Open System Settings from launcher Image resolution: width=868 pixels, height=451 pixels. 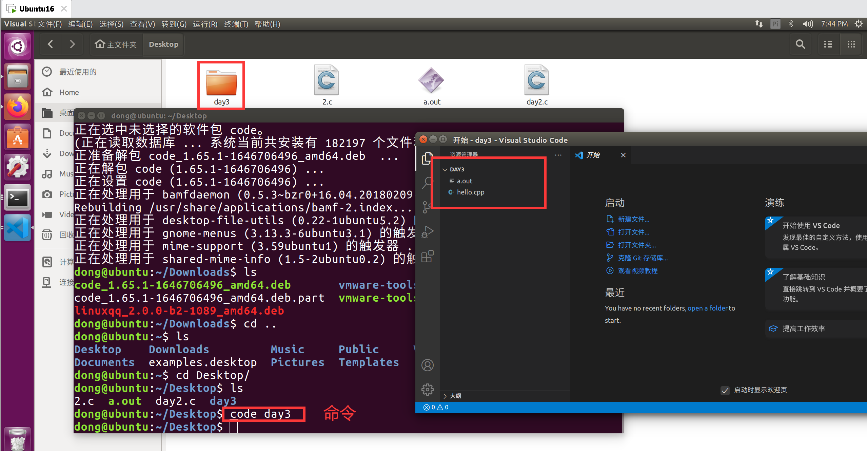(17, 167)
